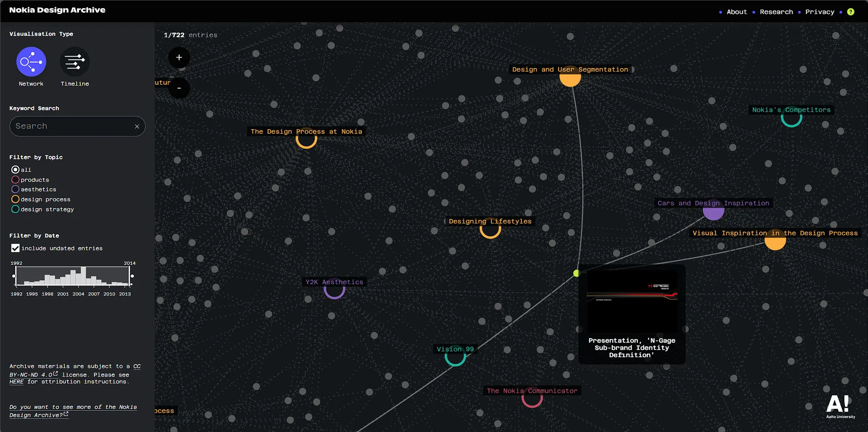Zoom out with the minus button
Screen dimensions: 868x432
point(179,88)
